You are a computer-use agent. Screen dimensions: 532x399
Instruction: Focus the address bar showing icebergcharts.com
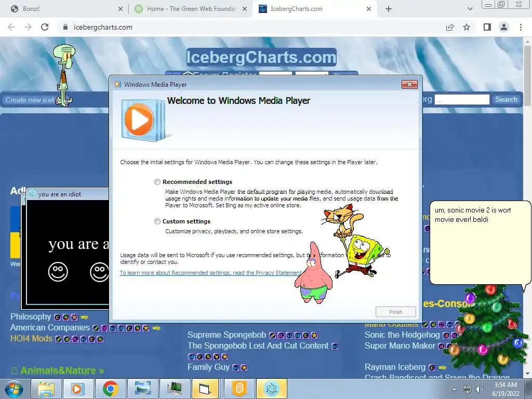click(251, 27)
